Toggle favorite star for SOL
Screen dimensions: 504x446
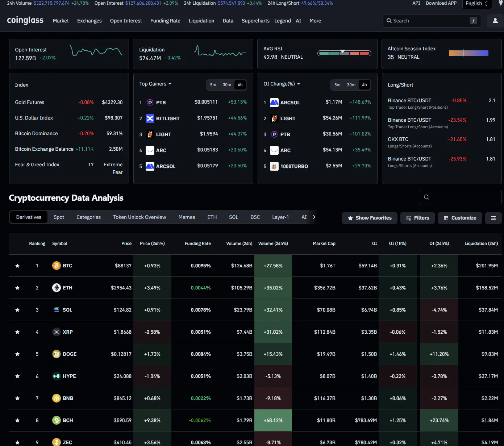tap(17, 310)
